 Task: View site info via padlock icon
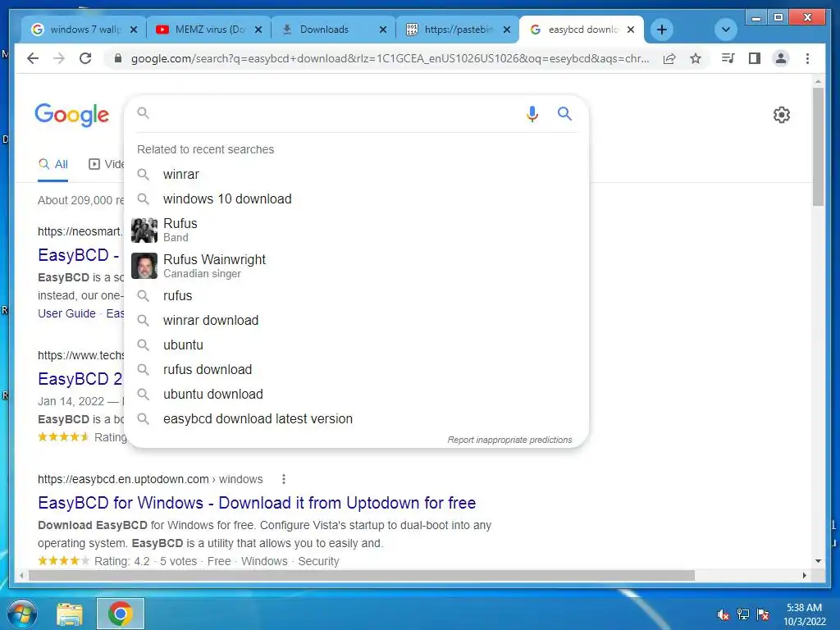118,58
